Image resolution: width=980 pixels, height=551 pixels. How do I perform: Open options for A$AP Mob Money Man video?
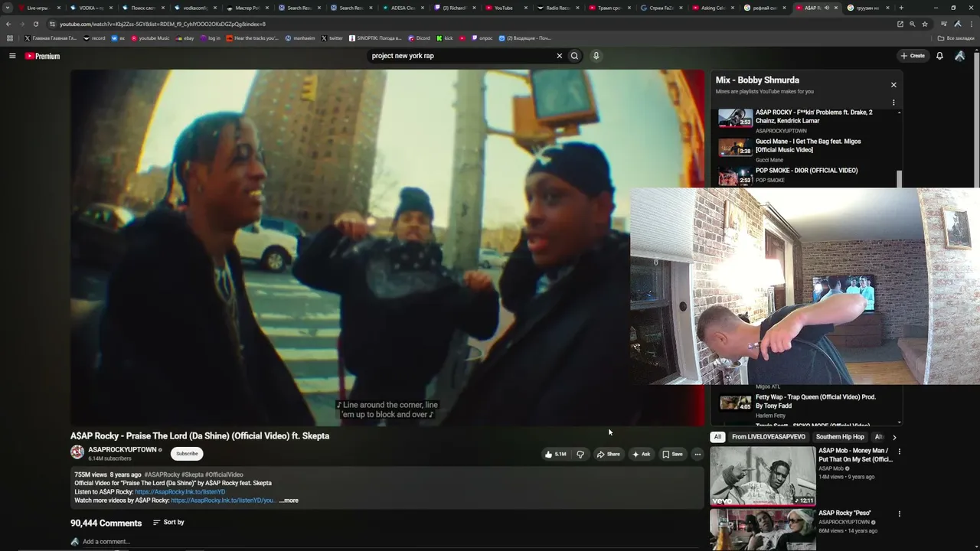click(899, 452)
